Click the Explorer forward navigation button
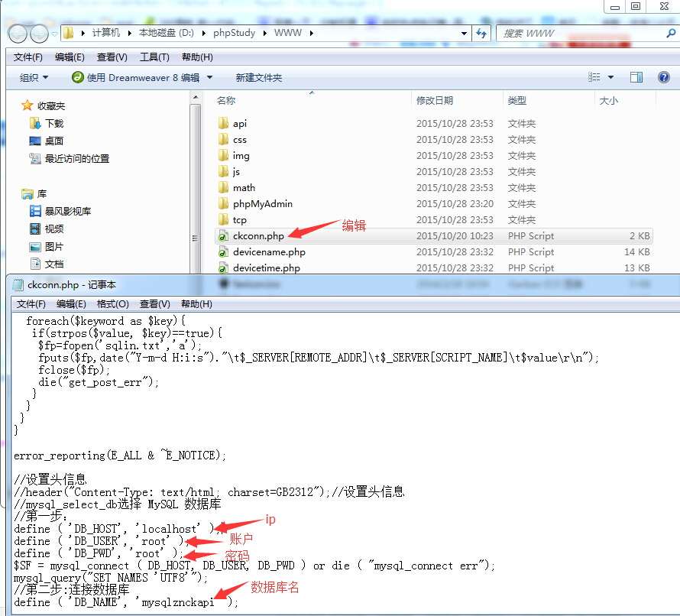 (39, 34)
